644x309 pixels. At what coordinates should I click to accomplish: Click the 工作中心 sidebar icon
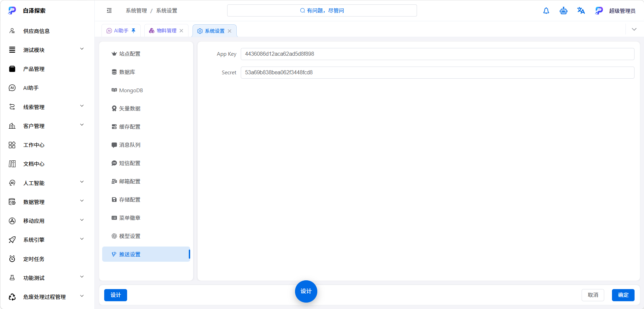(x=12, y=145)
